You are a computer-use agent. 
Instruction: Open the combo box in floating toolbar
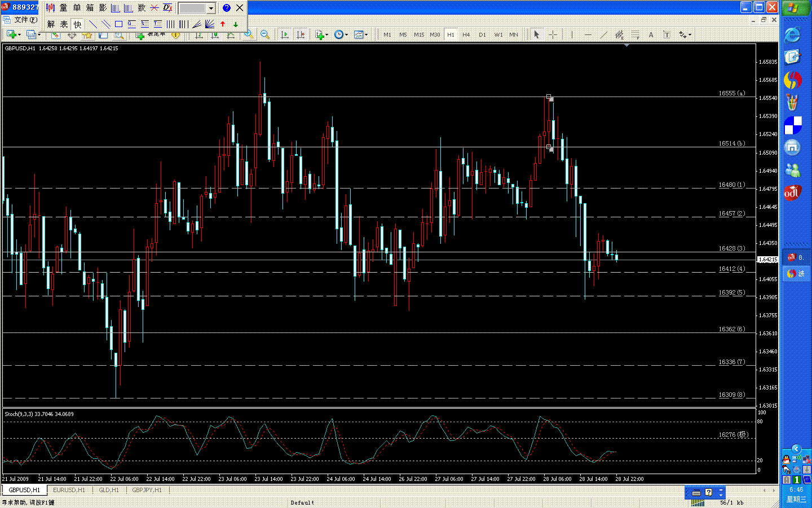(196, 8)
